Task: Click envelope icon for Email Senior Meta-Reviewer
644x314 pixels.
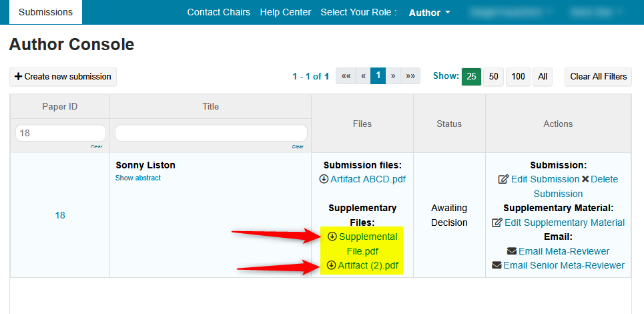Action: [x=497, y=265]
